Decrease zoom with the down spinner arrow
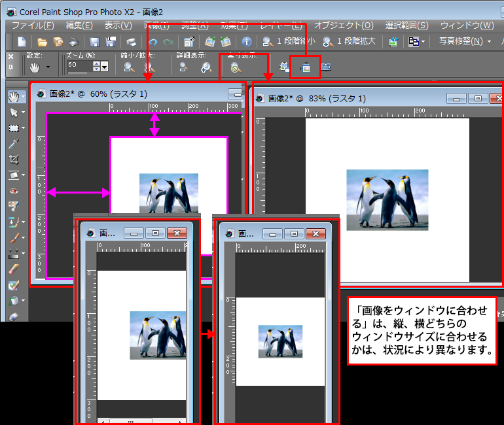504x425 pixels. tap(96, 69)
